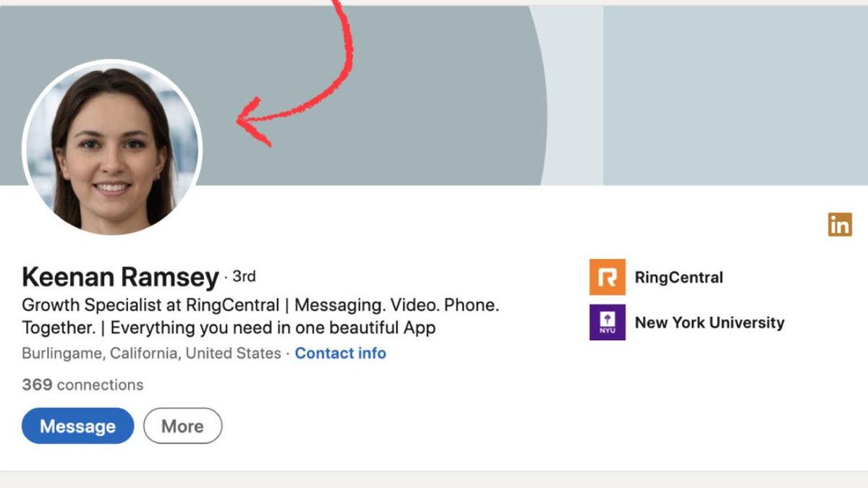Viewport: 868px width, 488px height.
Task: Expand the More options button
Action: (182, 426)
